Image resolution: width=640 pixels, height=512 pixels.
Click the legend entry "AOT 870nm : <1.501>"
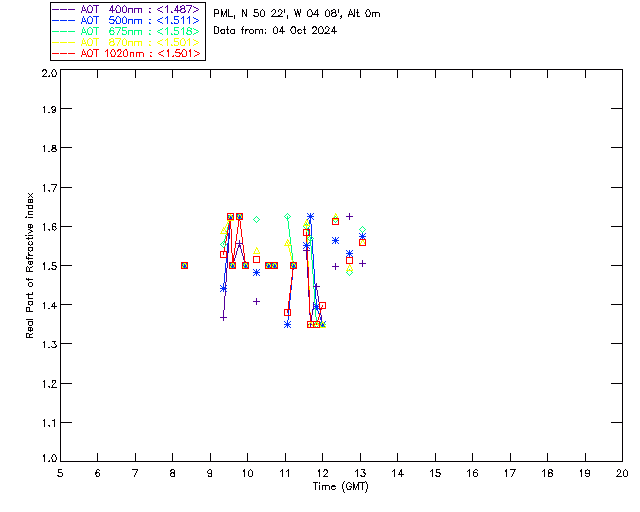[x=127, y=42]
